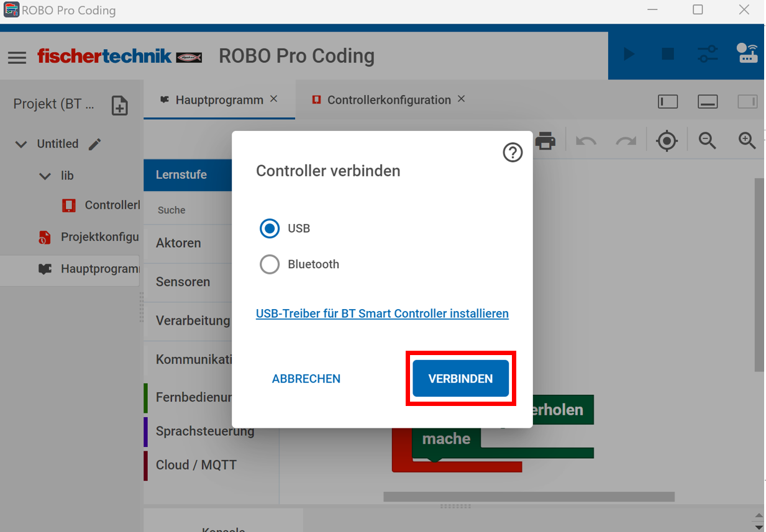
Task: Open the Verarbeitung block category
Action: tap(188, 321)
